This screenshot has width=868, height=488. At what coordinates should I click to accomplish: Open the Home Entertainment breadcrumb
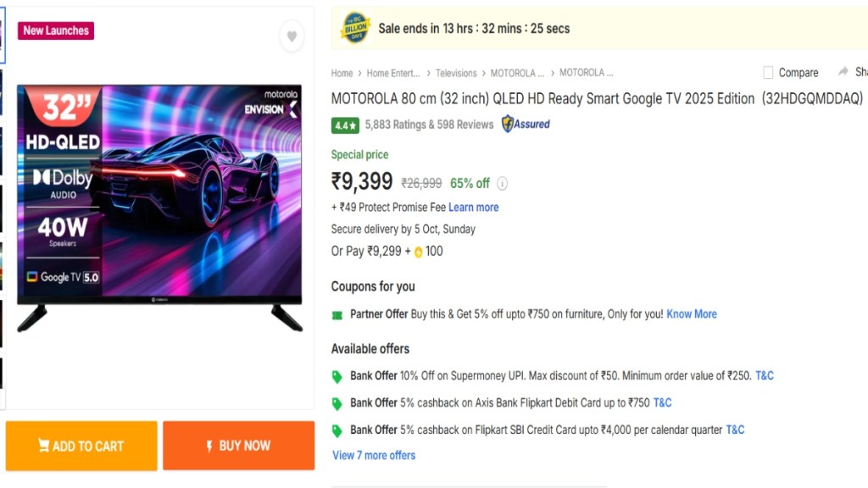(x=393, y=73)
